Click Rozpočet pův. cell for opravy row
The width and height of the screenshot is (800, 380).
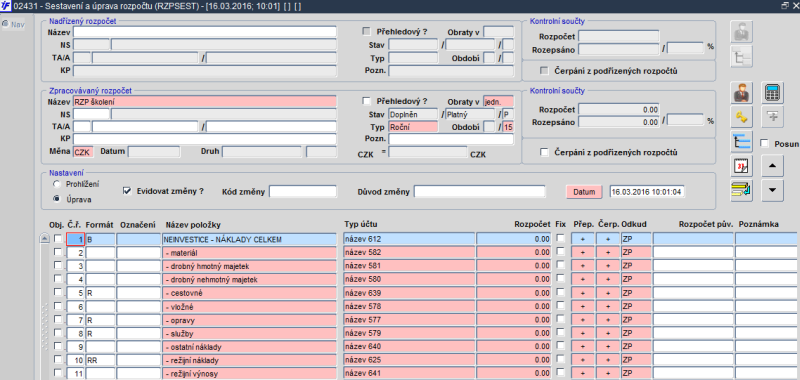click(693, 320)
